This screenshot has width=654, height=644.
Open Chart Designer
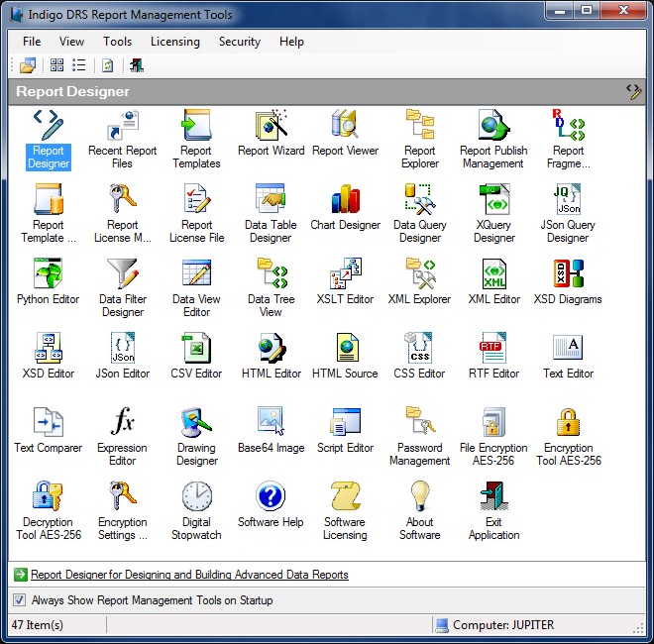pyautogui.click(x=346, y=208)
